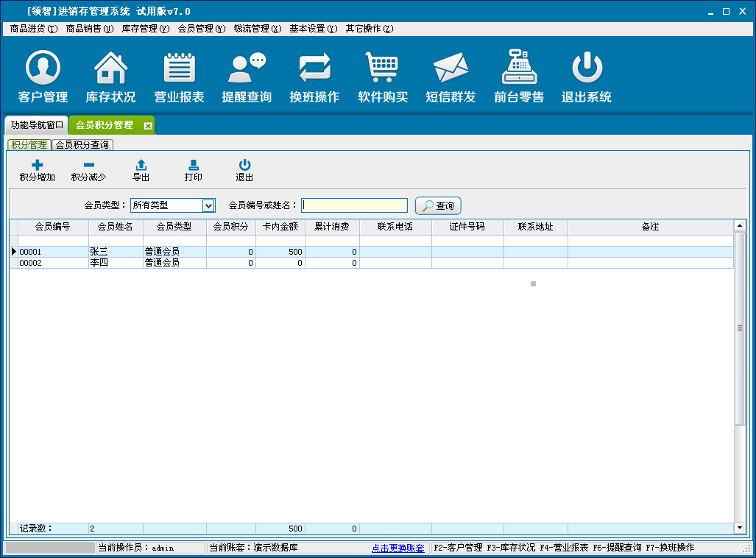This screenshot has width=756, height=558.
Task: Click 积分增加 plus toolbar button
Action: click(37, 171)
